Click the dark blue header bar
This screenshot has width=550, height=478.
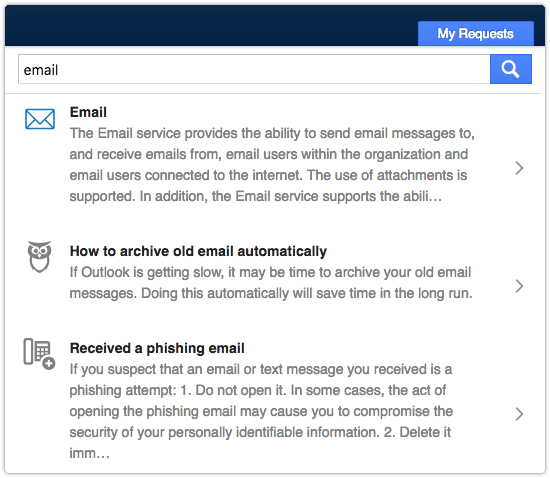click(210, 25)
